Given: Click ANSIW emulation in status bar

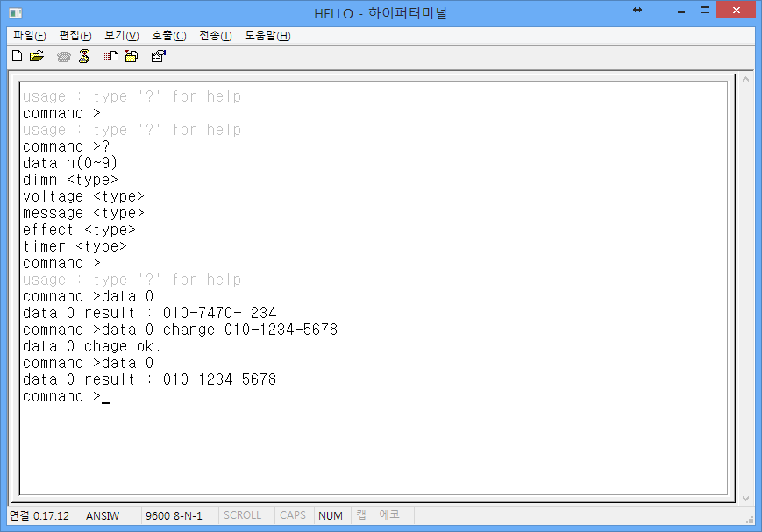Looking at the screenshot, I should point(103,515).
